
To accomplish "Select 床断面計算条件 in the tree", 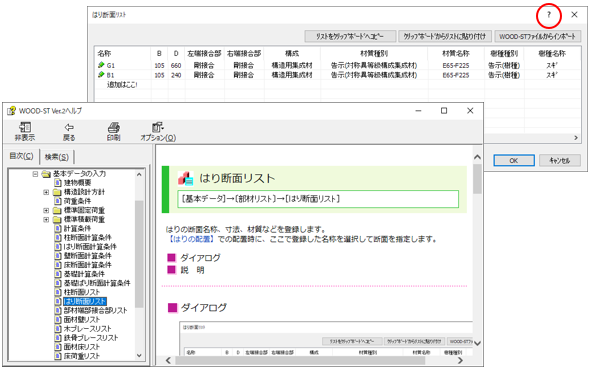I will tap(87, 265).
